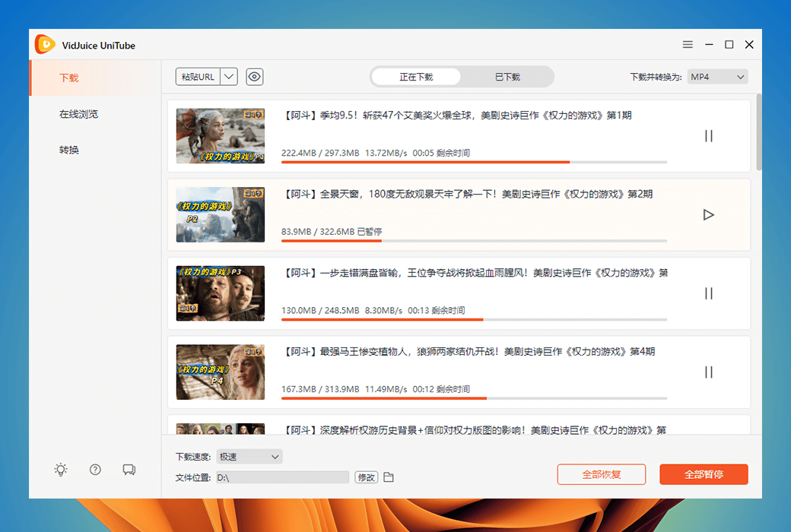
Task: Click the 全部恢复 button
Action: 602,474
